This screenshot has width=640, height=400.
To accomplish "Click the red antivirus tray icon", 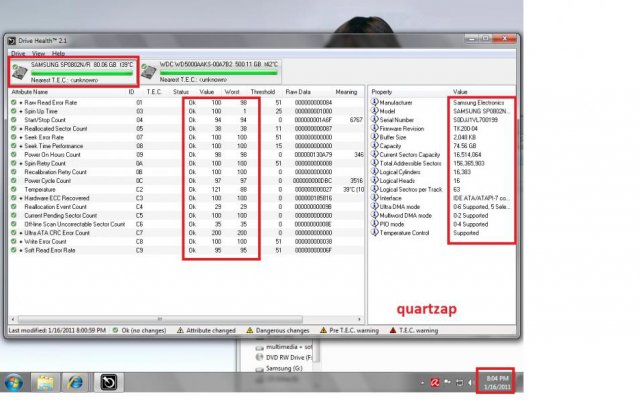I will point(435,383).
